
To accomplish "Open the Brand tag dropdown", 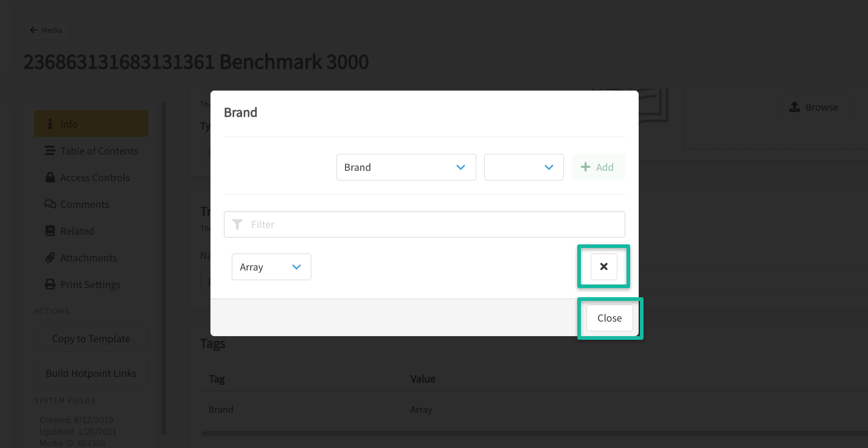I will [406, 167].
